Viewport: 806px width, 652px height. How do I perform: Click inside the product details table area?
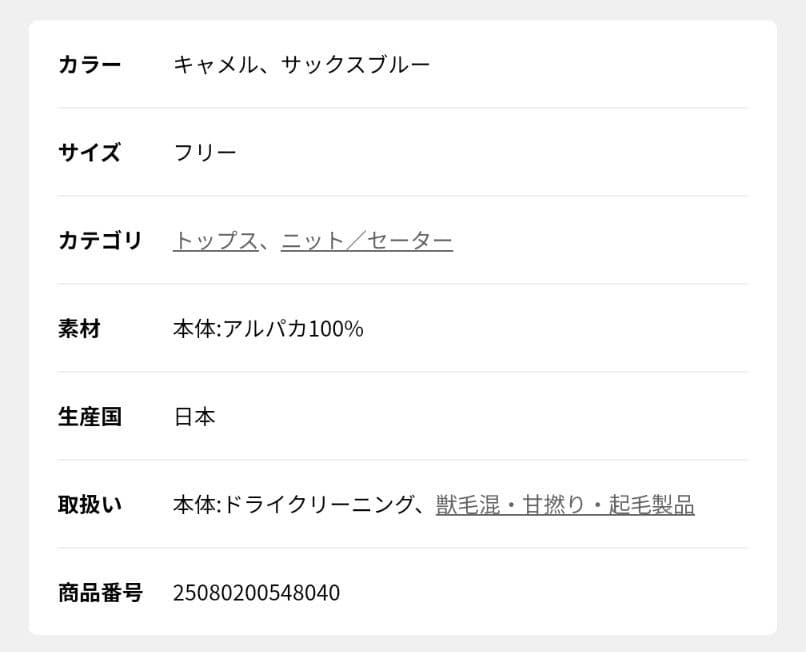click(x=600, y=328)
